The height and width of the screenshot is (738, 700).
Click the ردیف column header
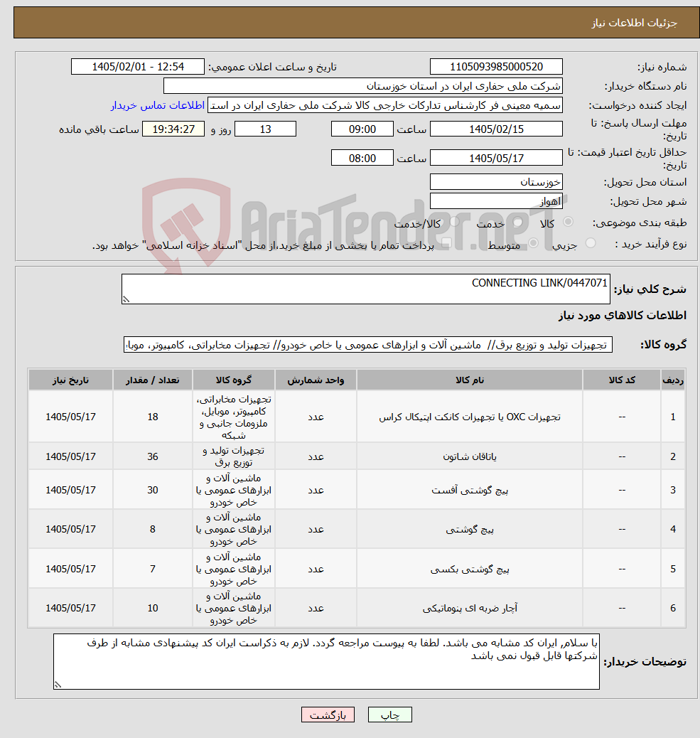pyautogui.click(x=673, y=380)
